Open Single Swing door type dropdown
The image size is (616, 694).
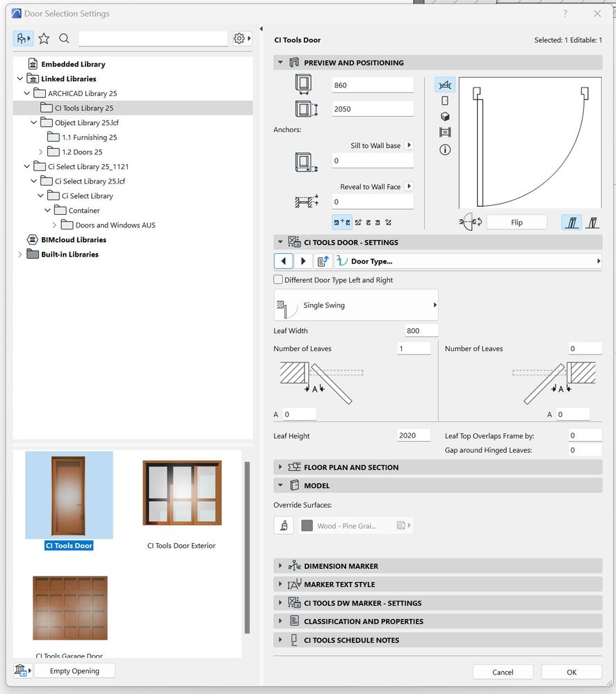click(x=356, y=305)
